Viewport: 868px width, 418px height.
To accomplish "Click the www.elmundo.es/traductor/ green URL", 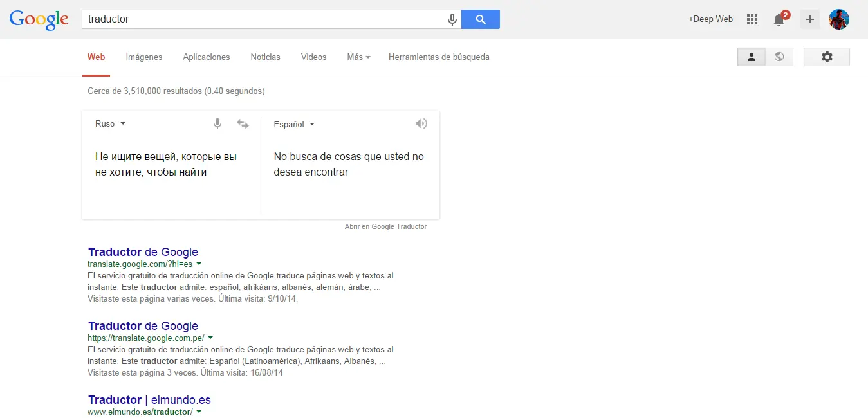I will (140, 412).
